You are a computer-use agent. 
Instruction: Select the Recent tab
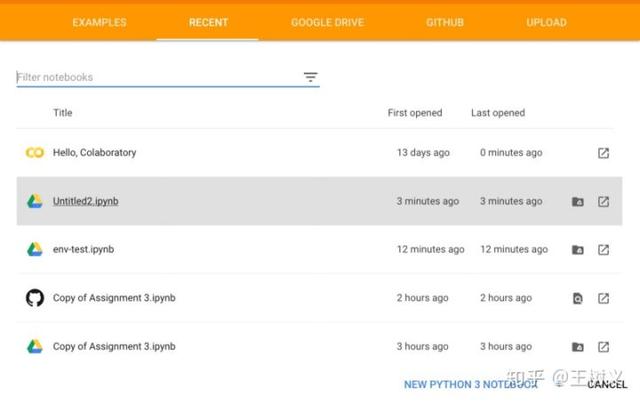[x=208, y=22]
